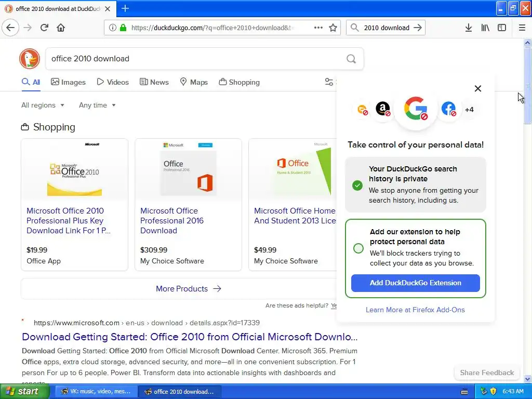Viewport: 532px width, 399px height.
Task: Click the green padlock security icon
Action: tap(123, 28)
